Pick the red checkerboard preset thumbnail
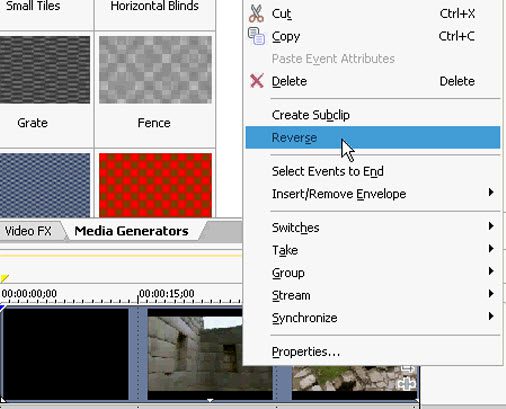Image resolution: width=506 pixels, height=409 pixels. [155, 185]
